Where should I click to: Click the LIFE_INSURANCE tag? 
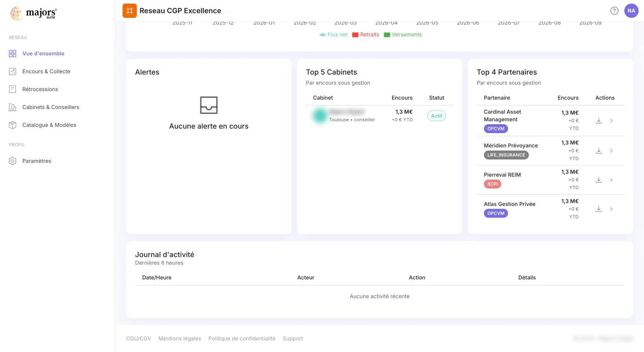coord(506,155)
